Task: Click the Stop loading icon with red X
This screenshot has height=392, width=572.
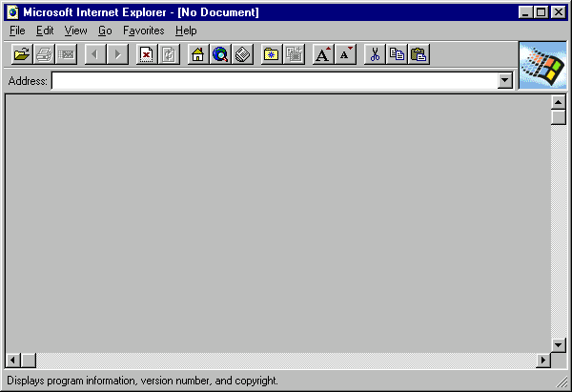Action: [147, 54]
